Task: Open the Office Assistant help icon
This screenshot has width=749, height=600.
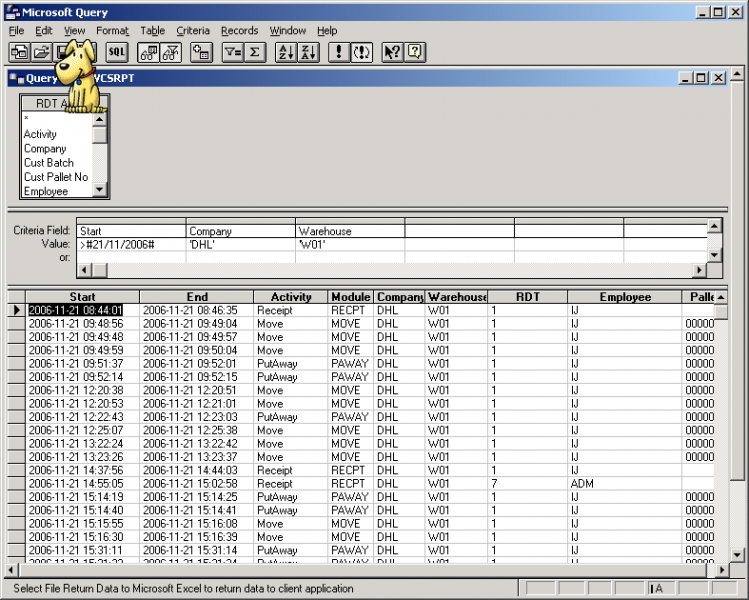Action: (415, 52)
